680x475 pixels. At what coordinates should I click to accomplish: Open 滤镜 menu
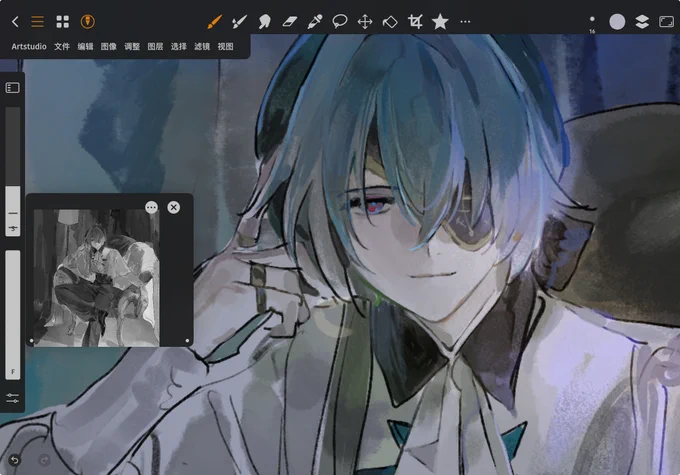click(x=202, y=46)
